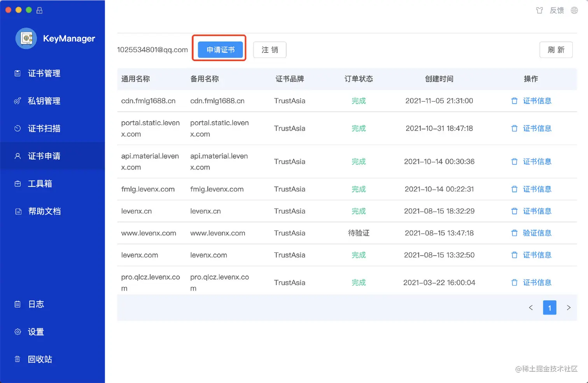Click timestamp 2021-10-14 00:22:31
Screen dimensions: 588x383
[439, 189]
